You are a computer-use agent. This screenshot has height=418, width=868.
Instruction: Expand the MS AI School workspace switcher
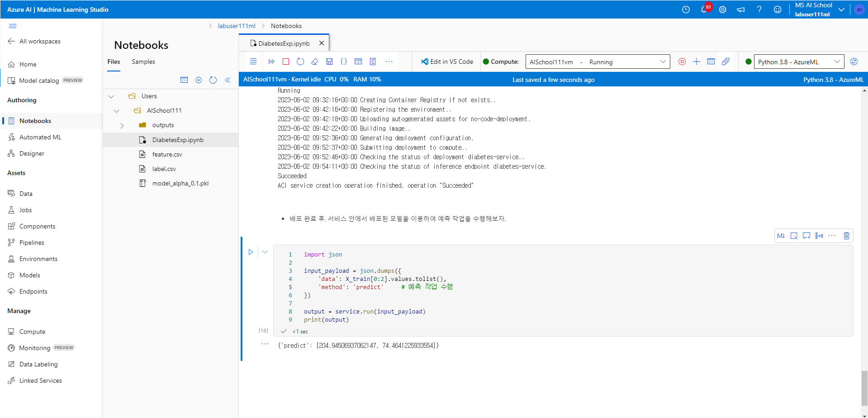tap(841, 9)
